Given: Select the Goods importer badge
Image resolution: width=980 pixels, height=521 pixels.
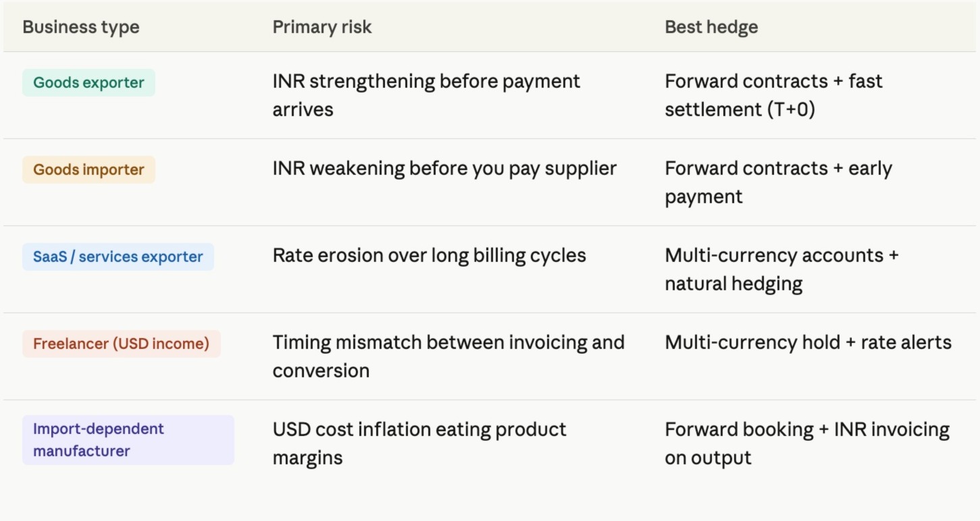Looking at the screenshot, I should point(88,169).
